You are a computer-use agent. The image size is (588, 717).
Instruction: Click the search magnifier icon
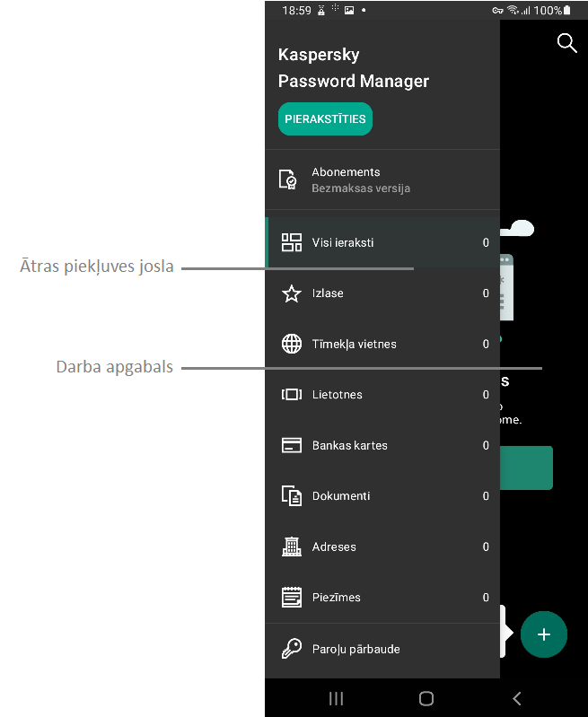[566, 43]
